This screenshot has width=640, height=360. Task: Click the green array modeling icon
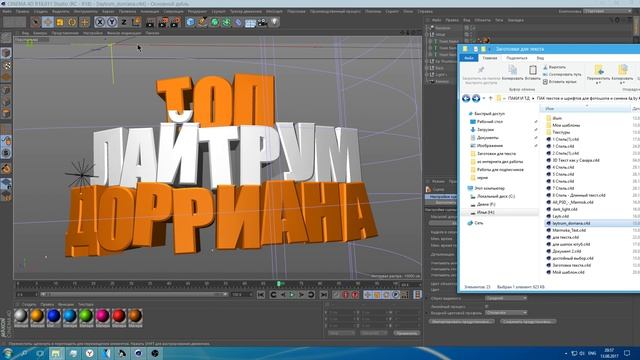click(226, 22)
